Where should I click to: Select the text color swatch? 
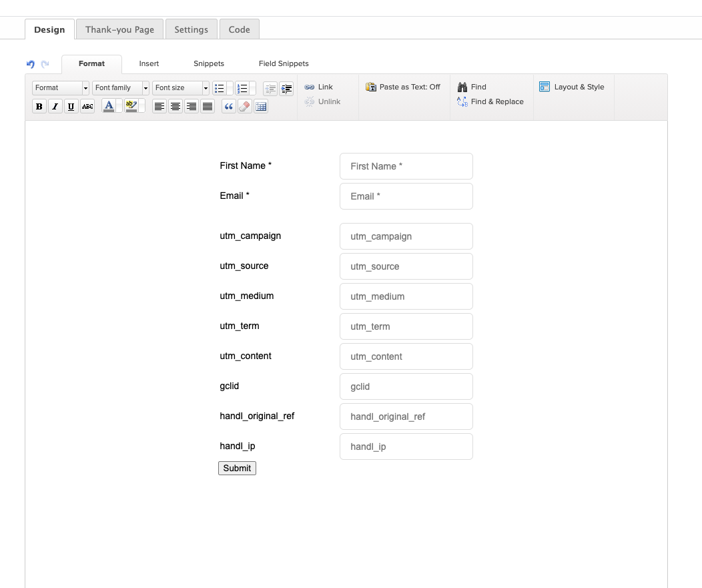[x=109, y=106]
